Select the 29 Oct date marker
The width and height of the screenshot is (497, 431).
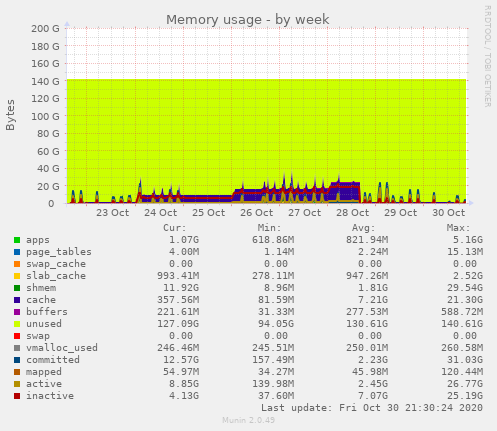pos(400,213)
